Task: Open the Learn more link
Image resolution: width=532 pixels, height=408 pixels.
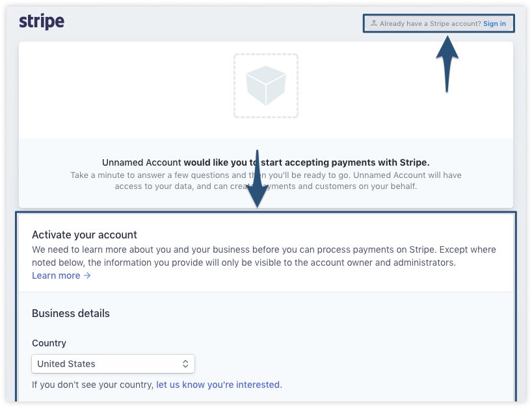Action: [56, 276]
